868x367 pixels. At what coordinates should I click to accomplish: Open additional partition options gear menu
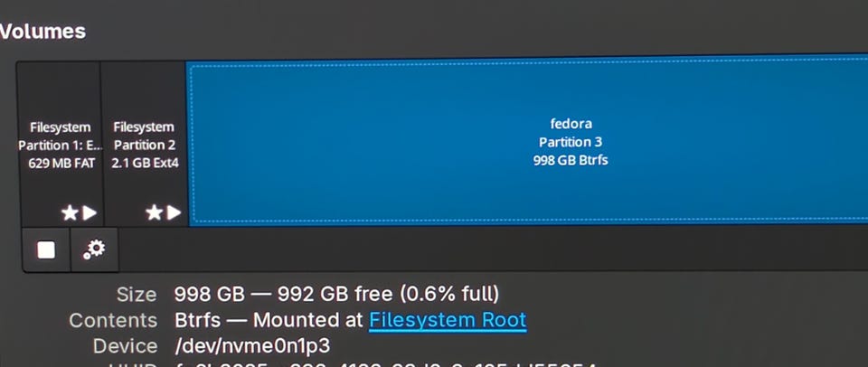click(x=95, y=250)
